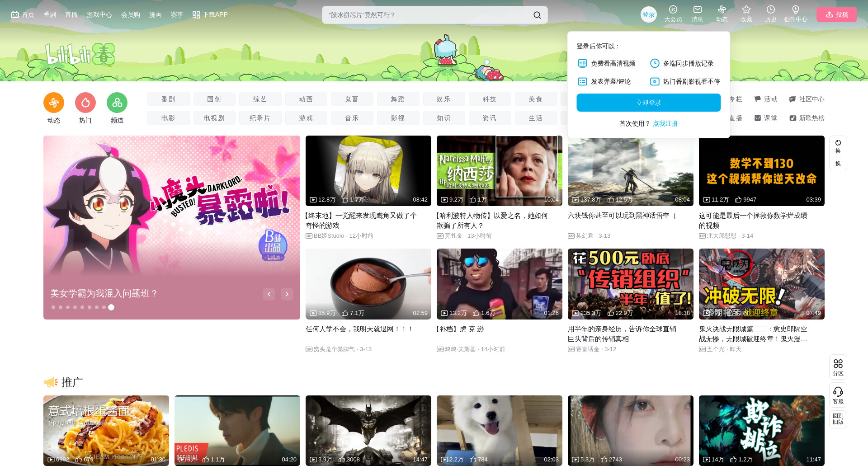
Task: Expand the 分区 sections panel
Action: (838, 367)
